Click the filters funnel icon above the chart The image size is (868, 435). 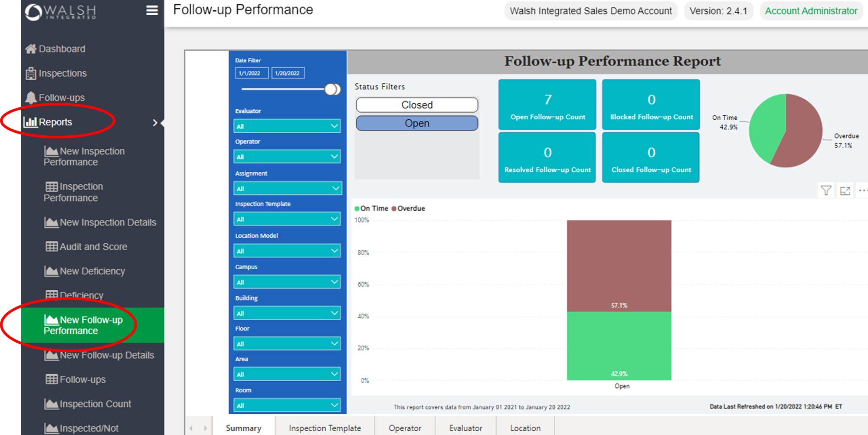(826, 190)
